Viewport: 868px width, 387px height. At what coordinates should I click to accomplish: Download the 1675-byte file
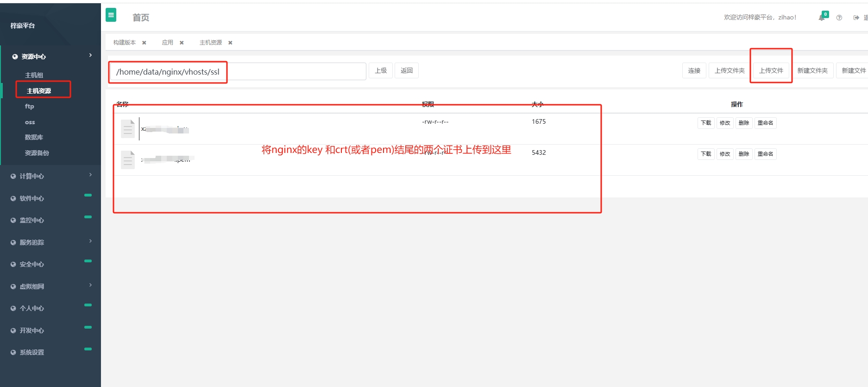pyautogui.click(x=706, y=123)
